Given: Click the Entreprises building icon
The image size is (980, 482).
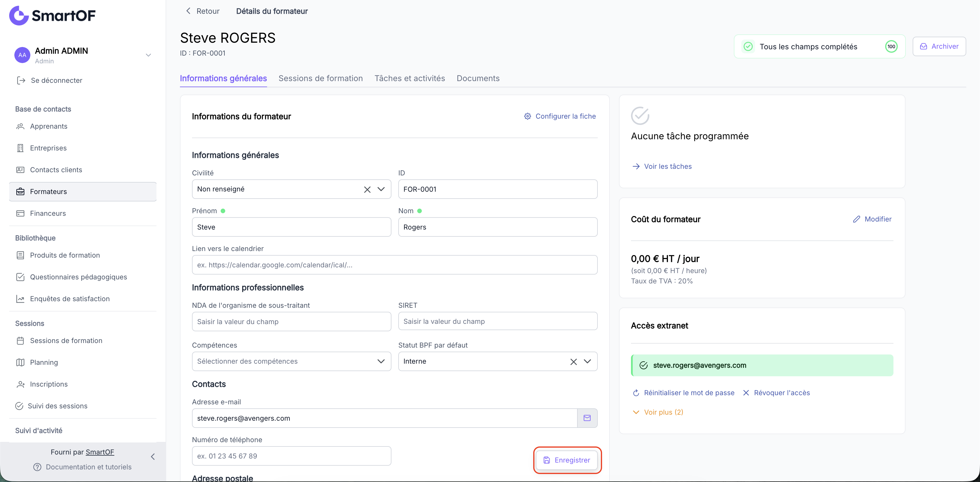Looking at the screenshot, I should 21,148.
